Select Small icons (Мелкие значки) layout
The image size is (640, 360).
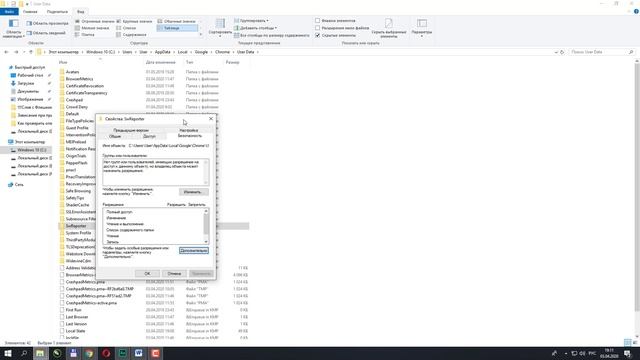[x=92, y=28]
